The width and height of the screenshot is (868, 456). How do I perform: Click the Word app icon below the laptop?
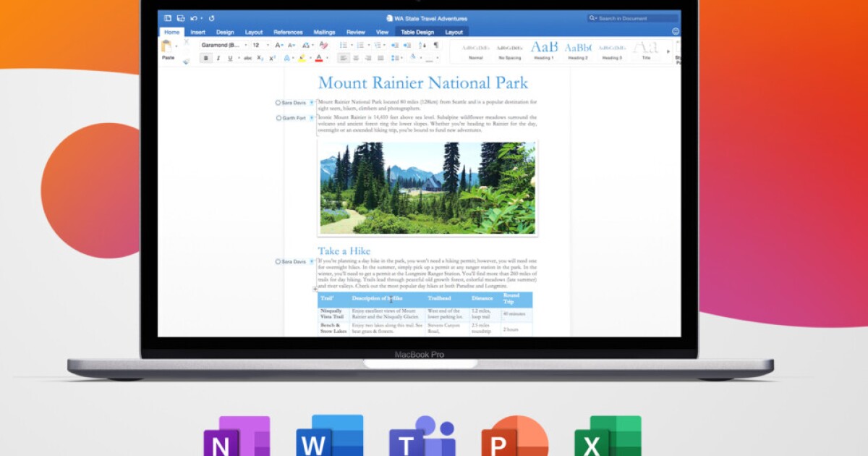[x=329, y=436]
